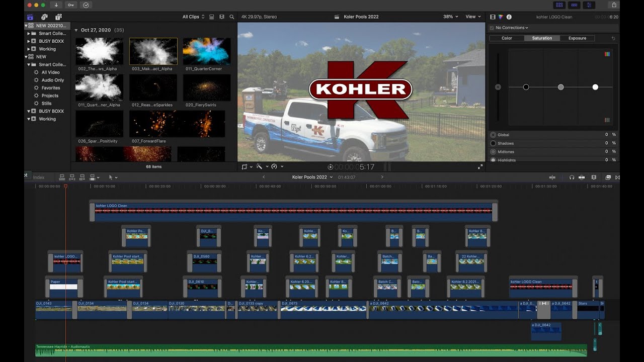Expand the viewer to full screen
The width and height of the screenshot is (644, 362).
coord(480,167)
